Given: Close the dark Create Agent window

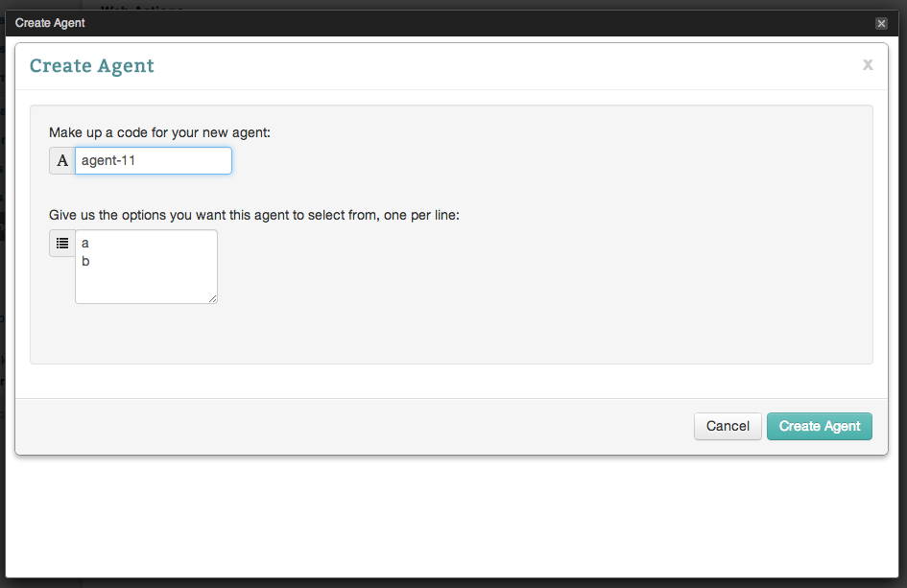Looking at the screenshot, I should [881, 23].
